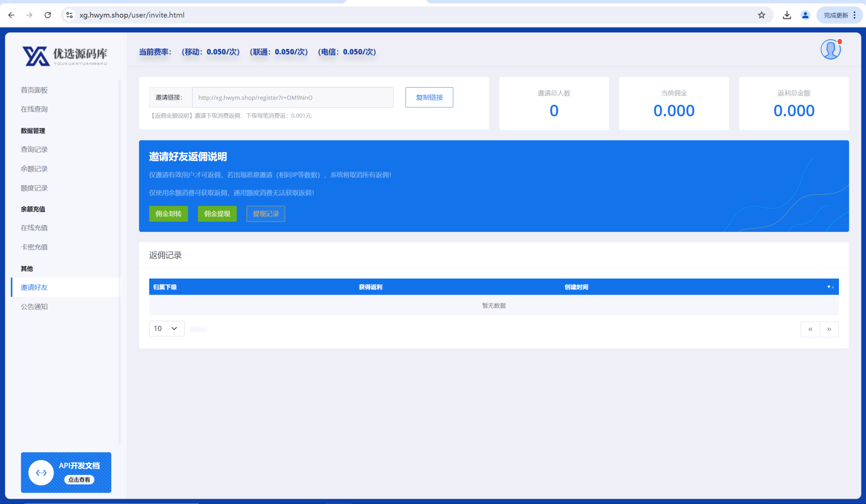Open the browser downloads icon
This screenshot has height=504, width=866.
(x=787, y=15)
